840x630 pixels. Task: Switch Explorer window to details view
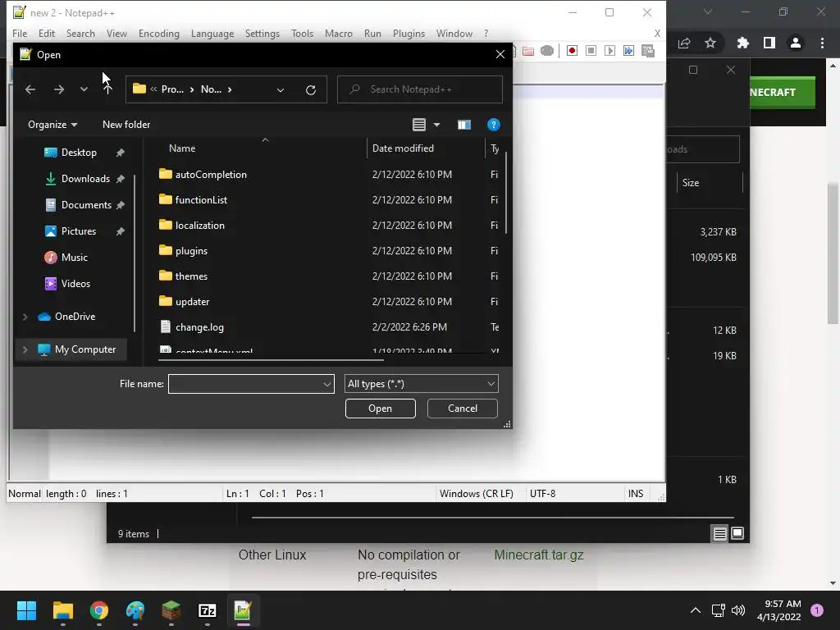[719, 533]
